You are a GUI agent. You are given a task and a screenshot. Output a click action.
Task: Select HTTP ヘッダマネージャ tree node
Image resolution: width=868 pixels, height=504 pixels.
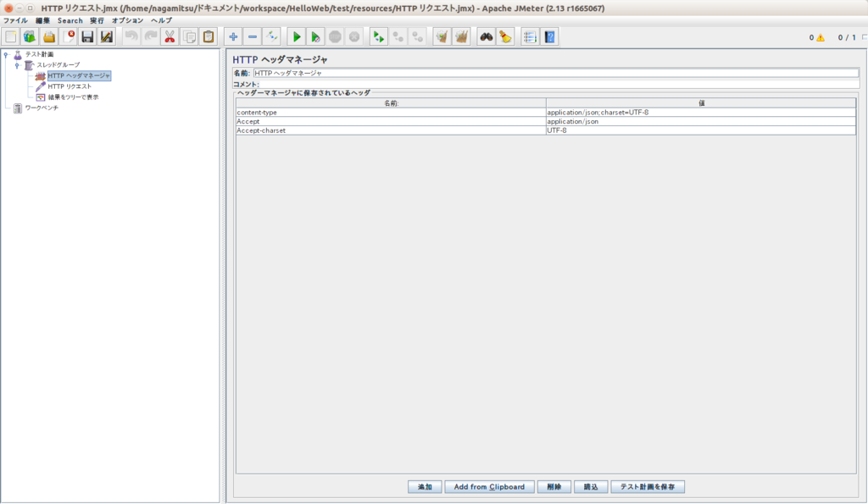[x=79, y=75]
